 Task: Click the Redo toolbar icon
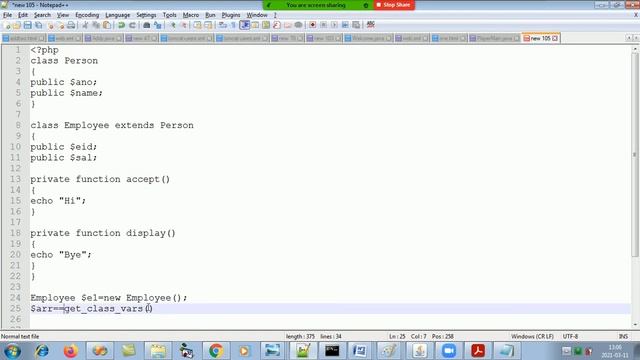[132, 25]
